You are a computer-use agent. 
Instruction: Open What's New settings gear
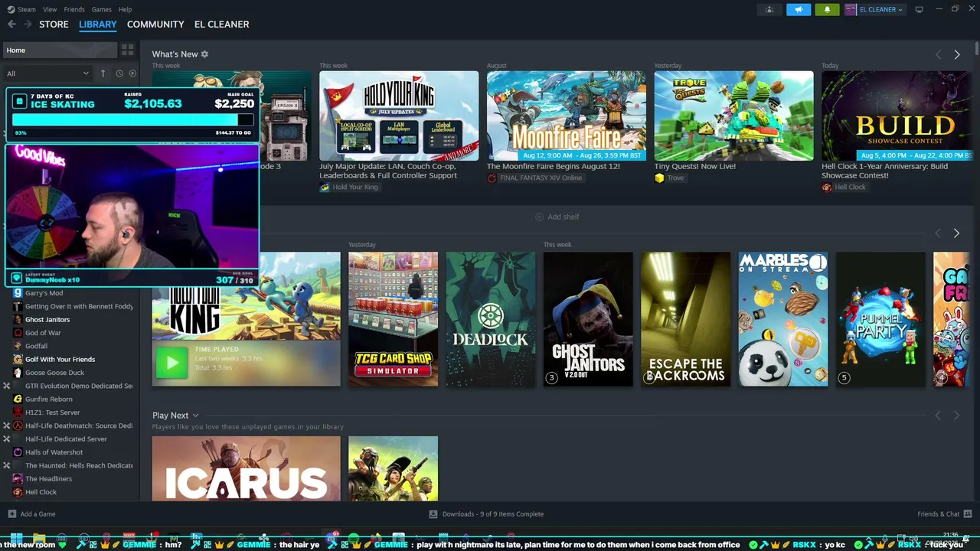(204, 54)
